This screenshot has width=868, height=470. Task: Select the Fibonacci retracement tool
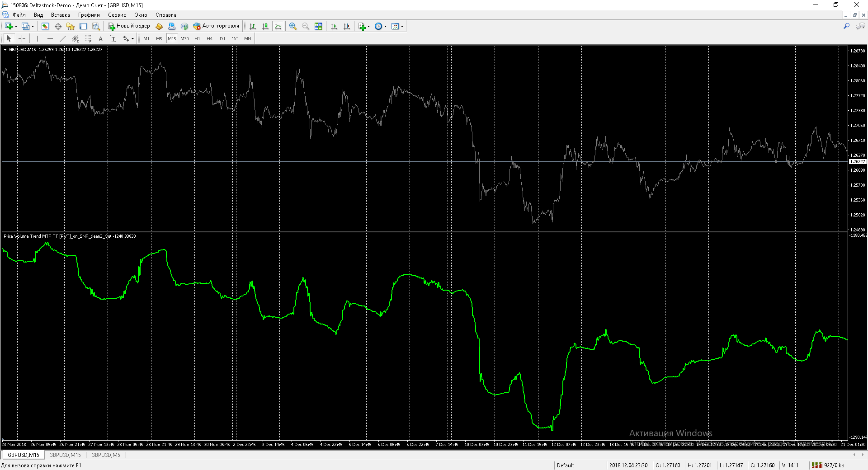pos(88,38)
